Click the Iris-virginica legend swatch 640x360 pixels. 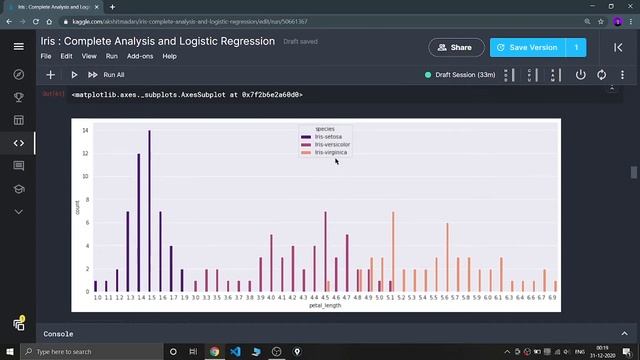(x=306, y=152)
